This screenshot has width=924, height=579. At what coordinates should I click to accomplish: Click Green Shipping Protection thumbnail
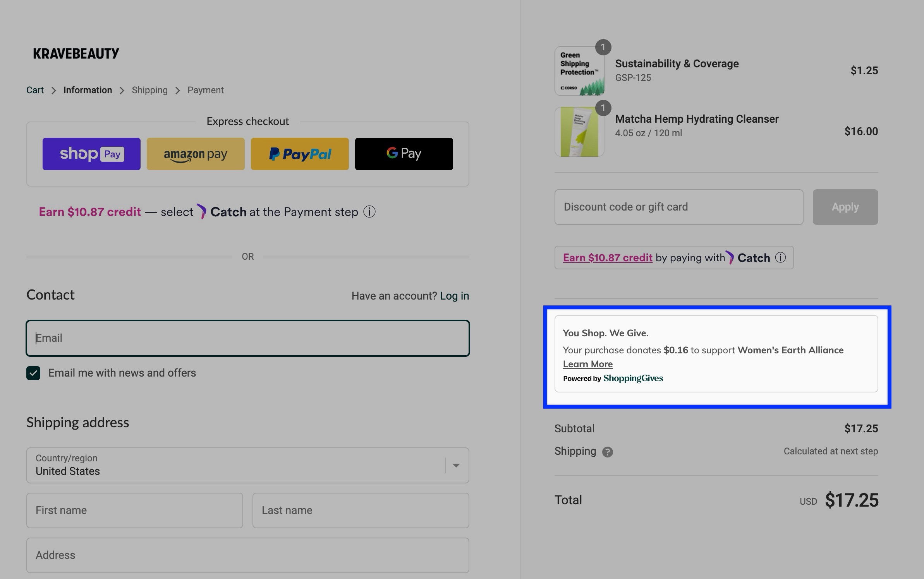click(x=579, y=71)
